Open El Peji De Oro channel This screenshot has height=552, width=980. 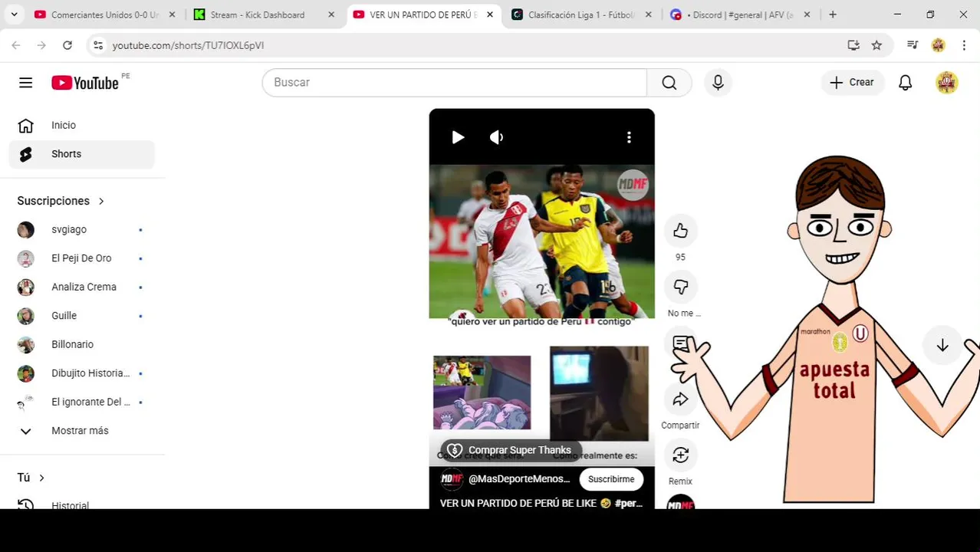(x=82, y=258)
